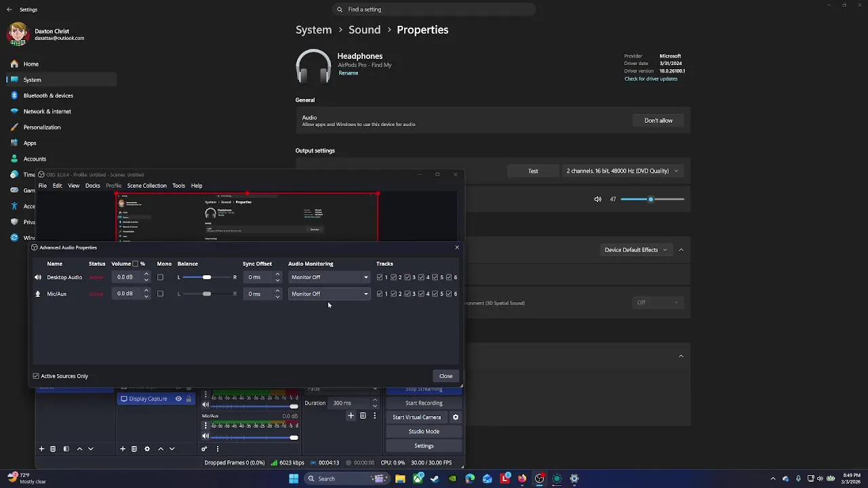
Task: Open Mic/Aux audio monitoring dropdown
Action: click(x=330, y=293)
